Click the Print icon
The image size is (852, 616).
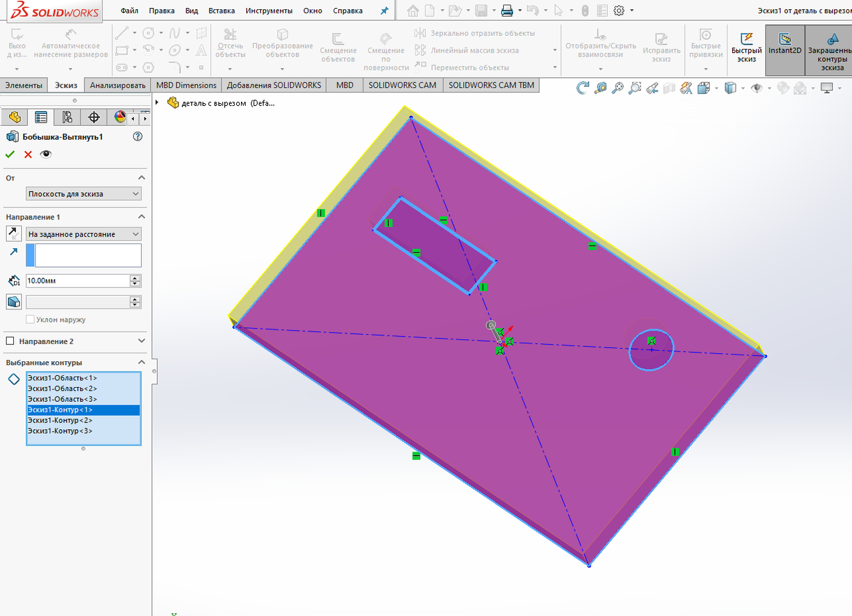pos(507,11)
